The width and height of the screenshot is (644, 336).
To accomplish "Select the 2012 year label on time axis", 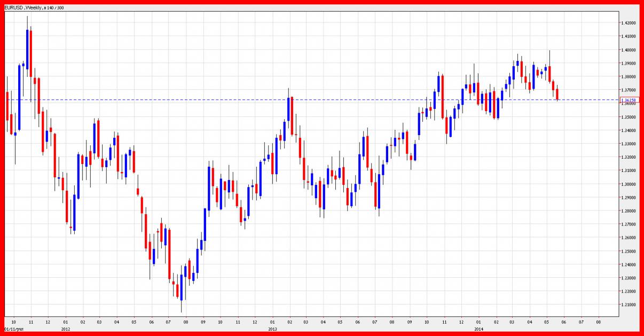I will tap(66, 330).
